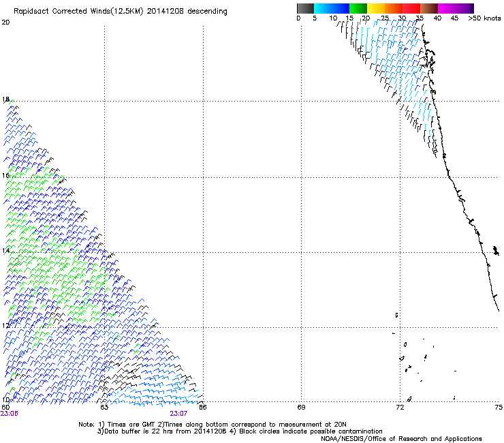Viewport: 504px width, 443px height.
Task: Click the red 30-35 knots color band
Action: click(x=411, y=8)
